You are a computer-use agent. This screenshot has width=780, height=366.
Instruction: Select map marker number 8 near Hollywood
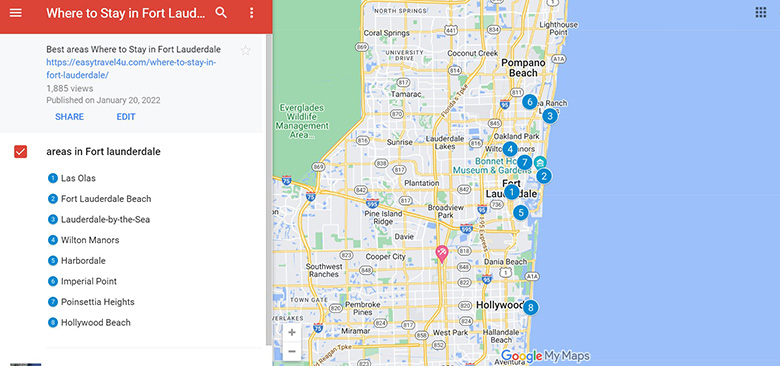[530, 307]
